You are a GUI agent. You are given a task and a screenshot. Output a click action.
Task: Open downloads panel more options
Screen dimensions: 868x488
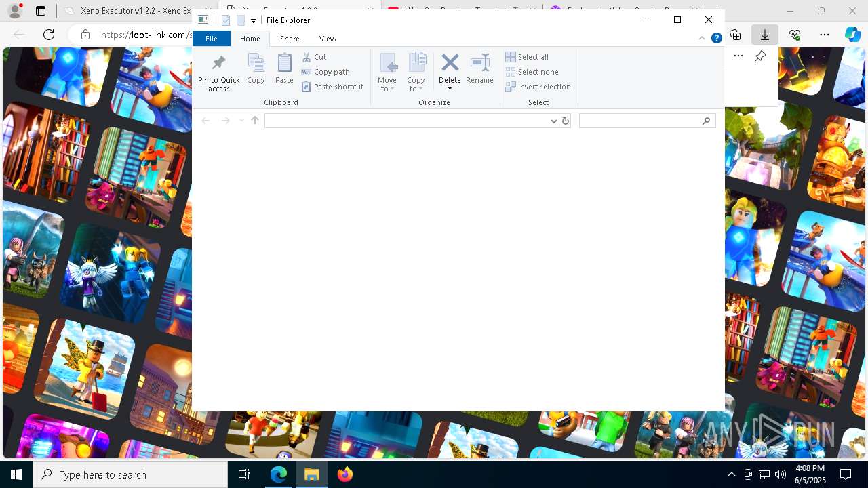(738, 56)
